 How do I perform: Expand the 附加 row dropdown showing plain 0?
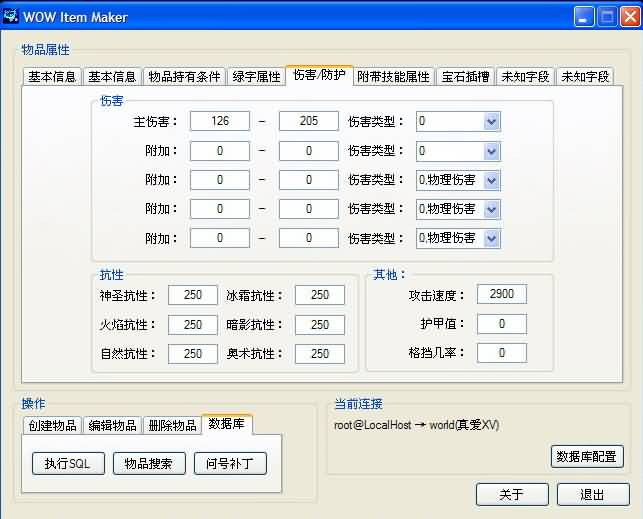pos(491,151)
